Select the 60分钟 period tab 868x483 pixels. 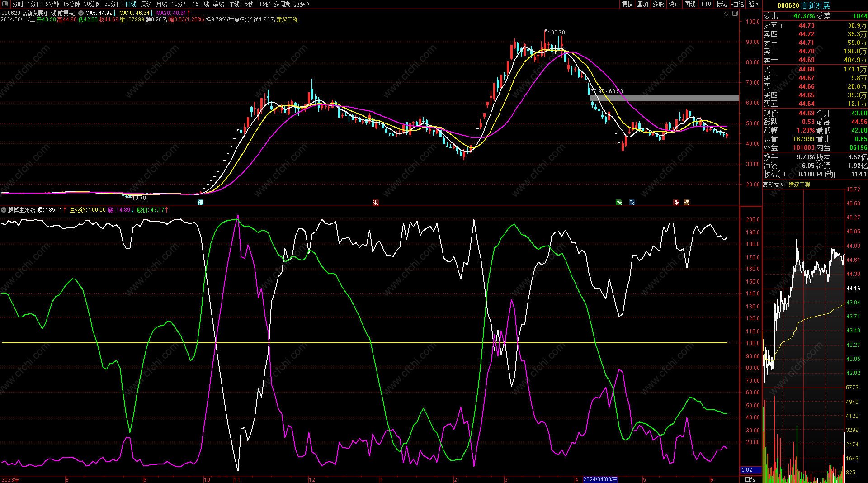(113, 4)
